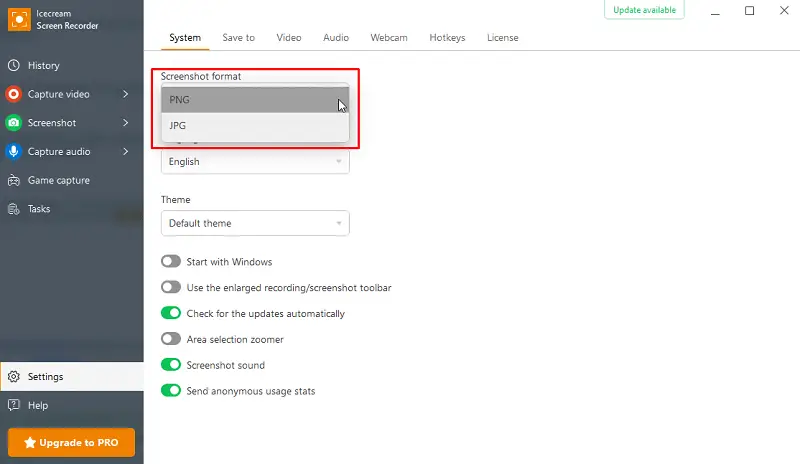
Task: Turn off Screenshot sound toggle
Action: point(171,365)
